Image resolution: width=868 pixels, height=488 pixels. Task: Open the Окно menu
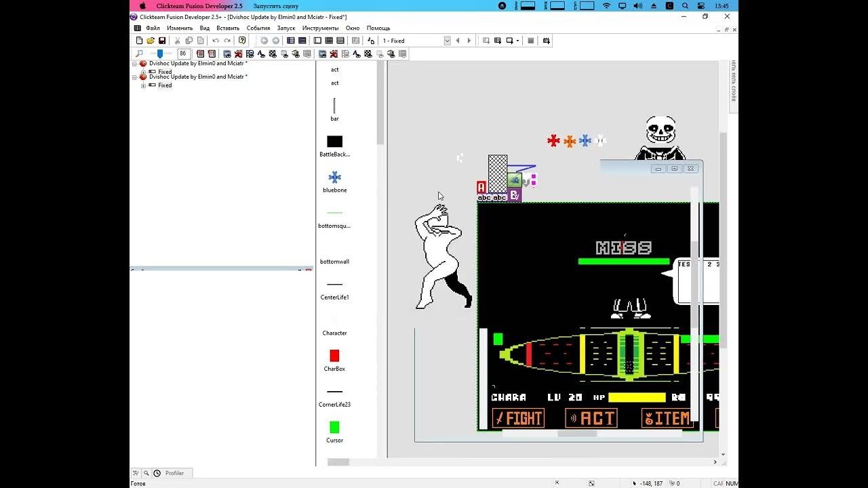click(353, 28)
